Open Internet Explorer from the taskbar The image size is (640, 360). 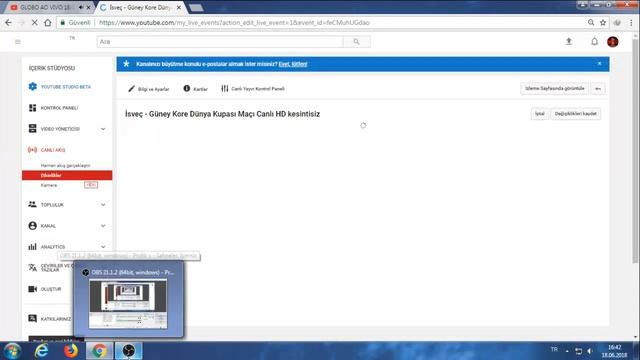pos(42,351)
